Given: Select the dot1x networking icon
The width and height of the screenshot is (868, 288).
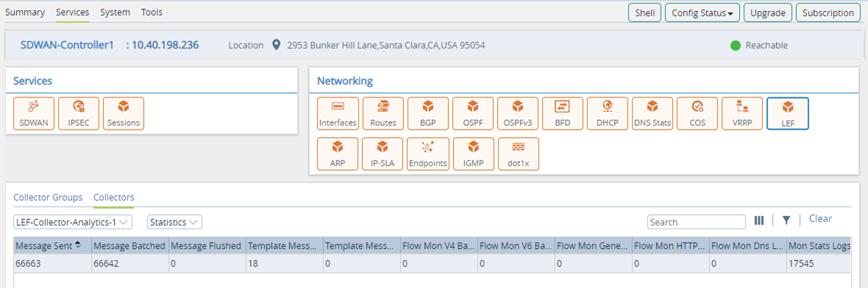Looking at the screenshot, I should (x=518, y=154).
